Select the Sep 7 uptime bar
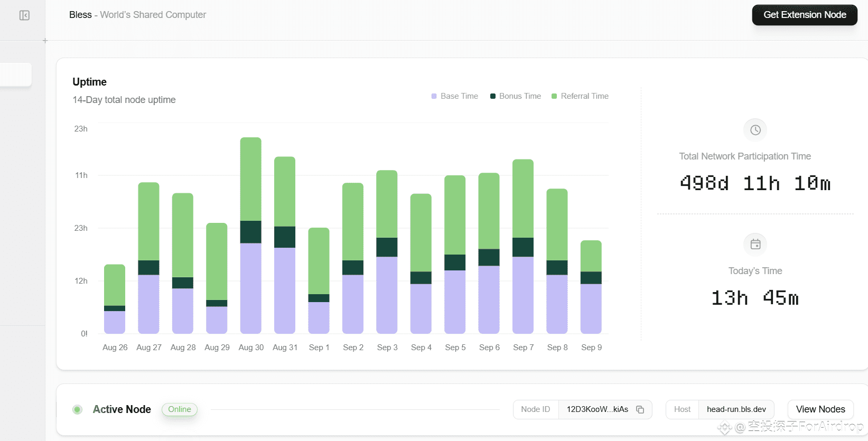 523,246
